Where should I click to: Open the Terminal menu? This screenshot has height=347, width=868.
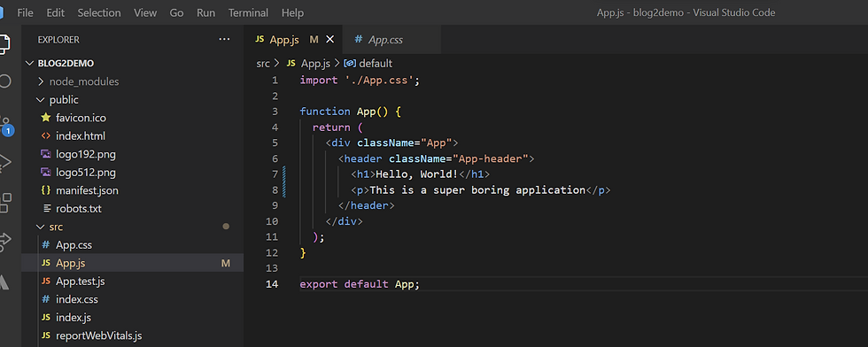pos(248,12)
